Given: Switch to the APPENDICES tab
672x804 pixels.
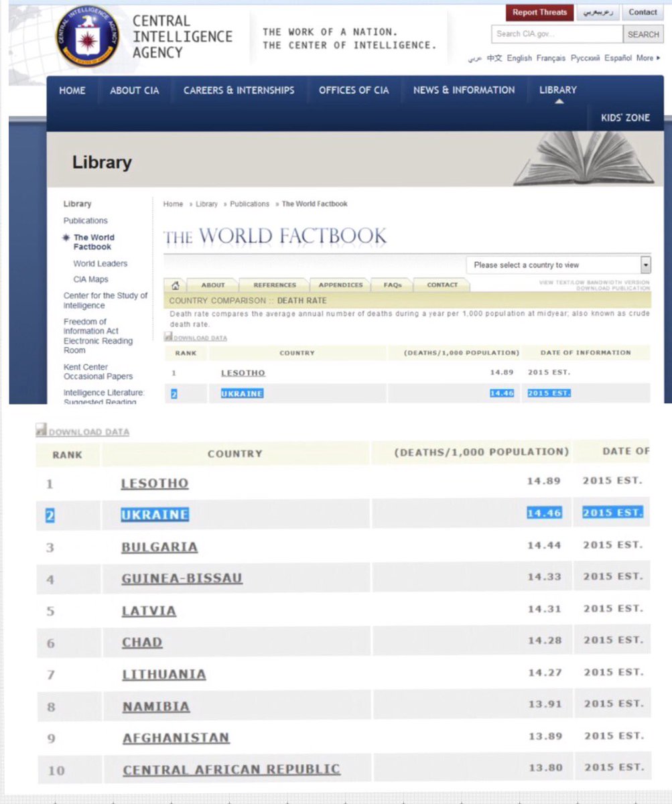Looking at the screenshot, I should click(x=340, y=285).
